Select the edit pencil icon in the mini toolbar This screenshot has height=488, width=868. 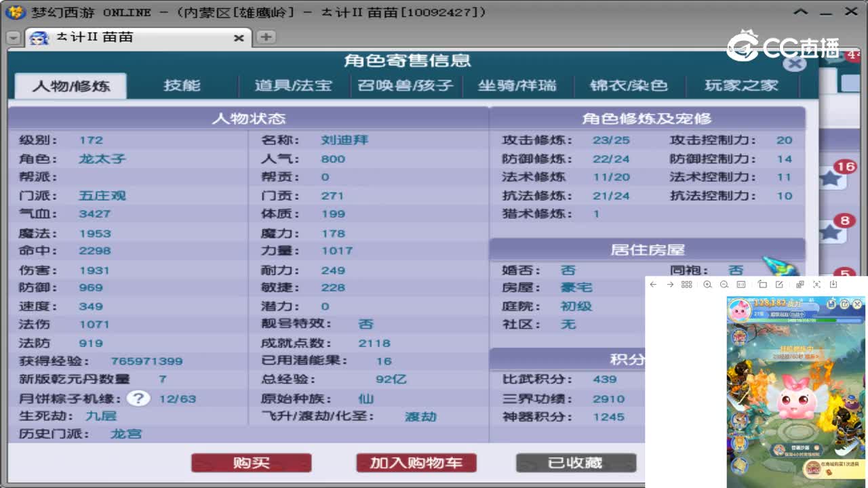(x=781, y=285)
